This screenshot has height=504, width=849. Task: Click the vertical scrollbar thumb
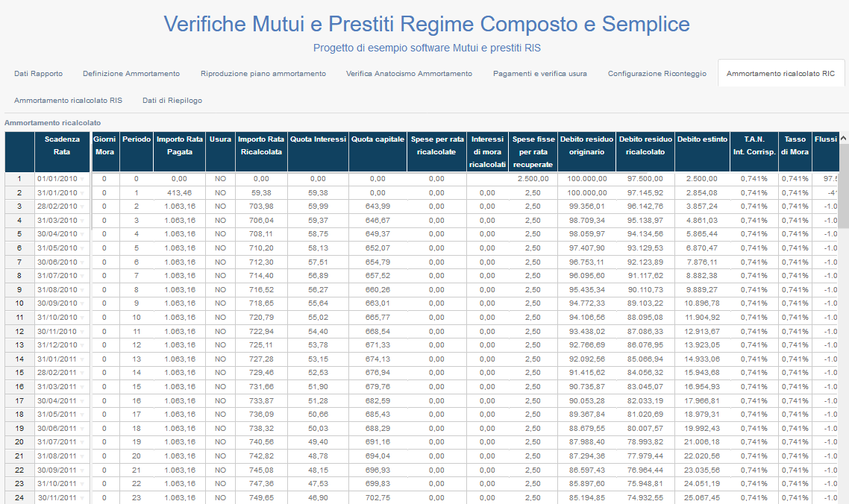click(x=844, y=185)
